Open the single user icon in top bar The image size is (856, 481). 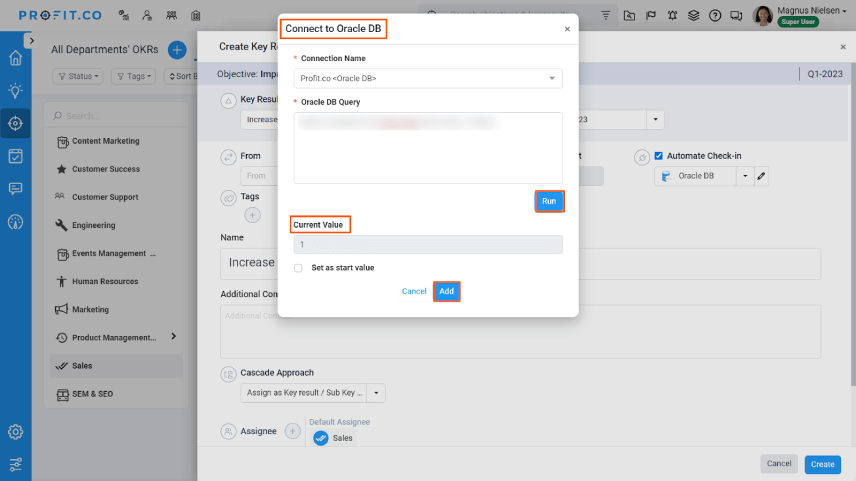coord(147,15)
